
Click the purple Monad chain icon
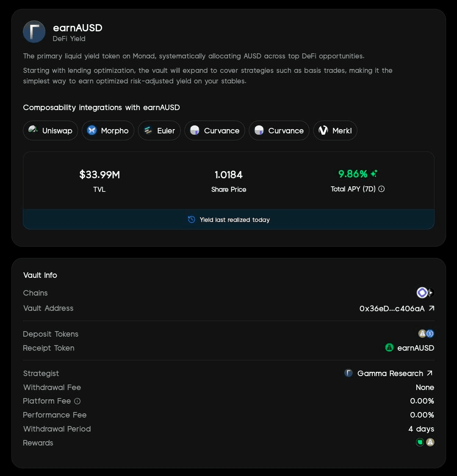tap(422, 293)
